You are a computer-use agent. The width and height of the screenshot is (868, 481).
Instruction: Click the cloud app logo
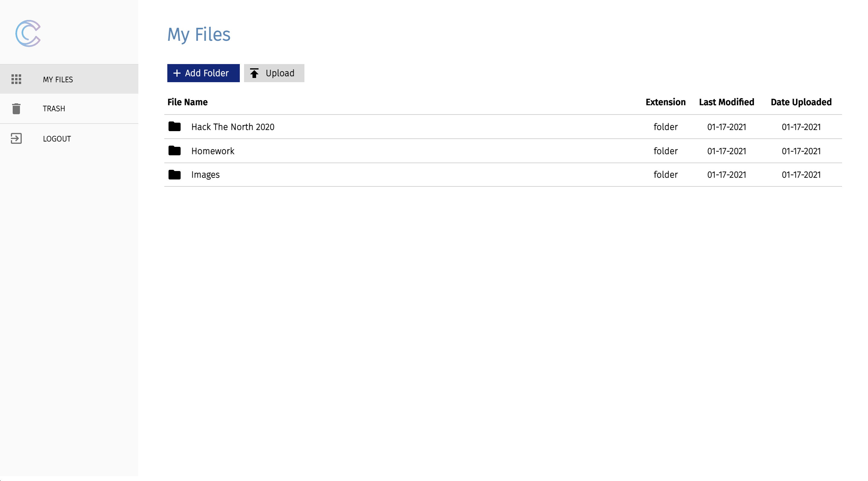(x=28, y=33)
